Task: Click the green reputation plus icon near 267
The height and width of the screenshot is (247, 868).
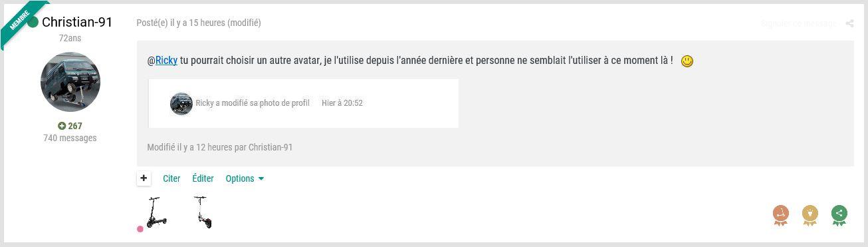Action: click(x=62, y=126)
